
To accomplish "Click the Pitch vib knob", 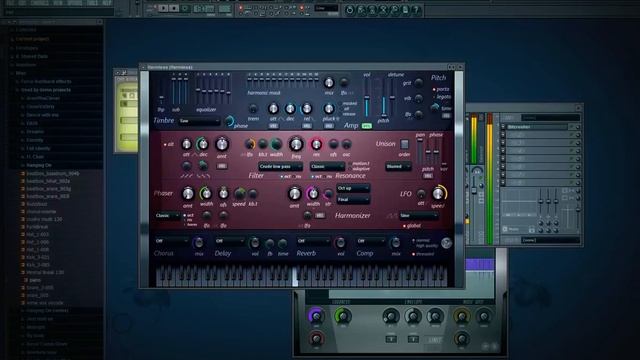I will (x=418, y=98).
